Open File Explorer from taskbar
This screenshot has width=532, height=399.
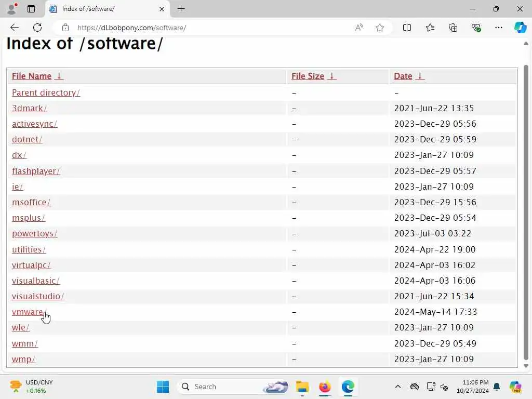click(302, 387)
